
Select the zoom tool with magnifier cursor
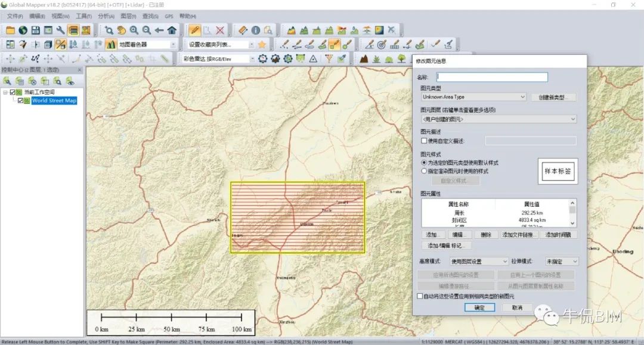point(109,30)
